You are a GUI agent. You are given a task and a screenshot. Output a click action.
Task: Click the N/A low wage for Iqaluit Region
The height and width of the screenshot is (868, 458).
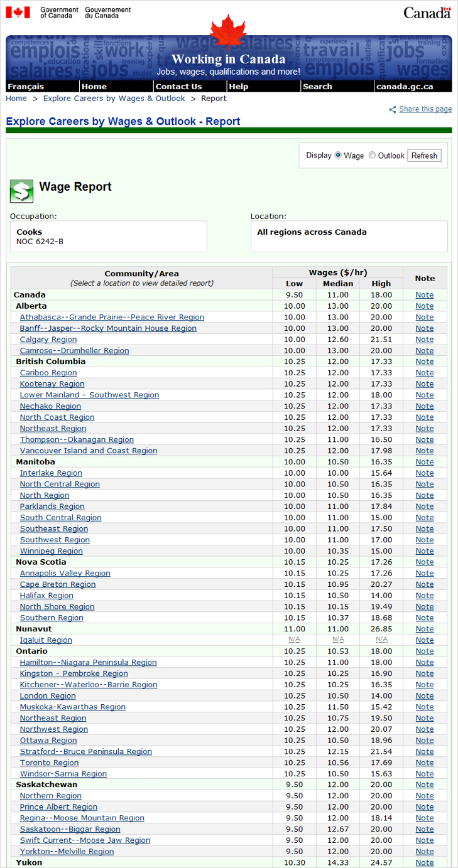pyautogui.click(x=294, y=640)
